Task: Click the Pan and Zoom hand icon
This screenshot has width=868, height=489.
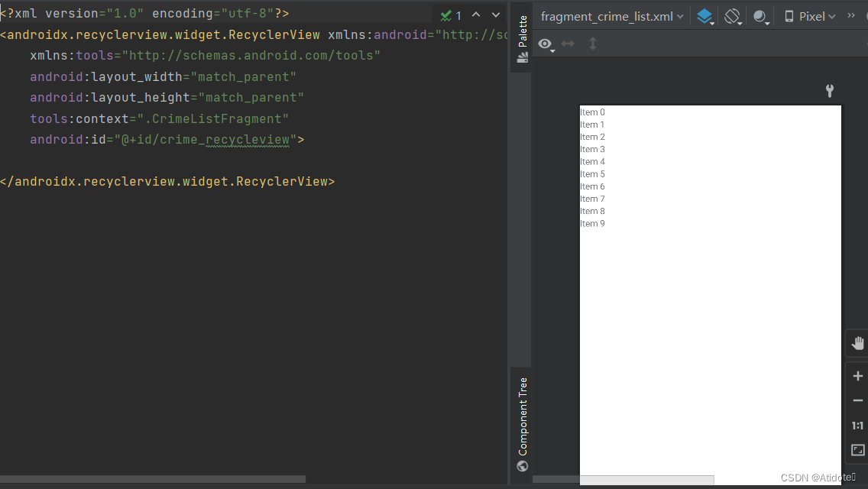Action: coord(857,342)
